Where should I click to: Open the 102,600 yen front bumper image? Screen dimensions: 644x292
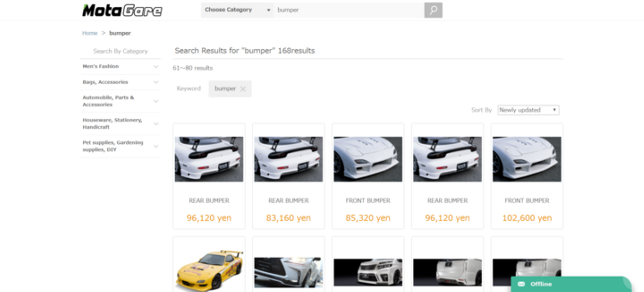[x=527, y=159]
